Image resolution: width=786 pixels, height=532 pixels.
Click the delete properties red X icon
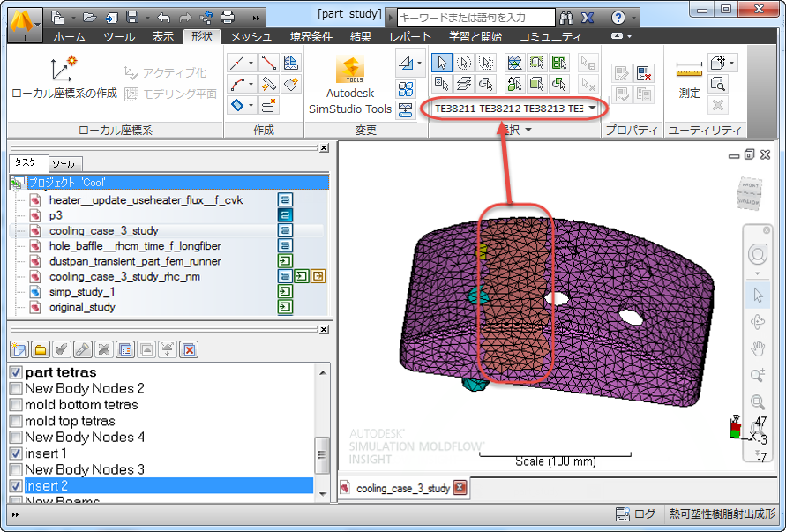pyautogui.click(x=644, y=73)
